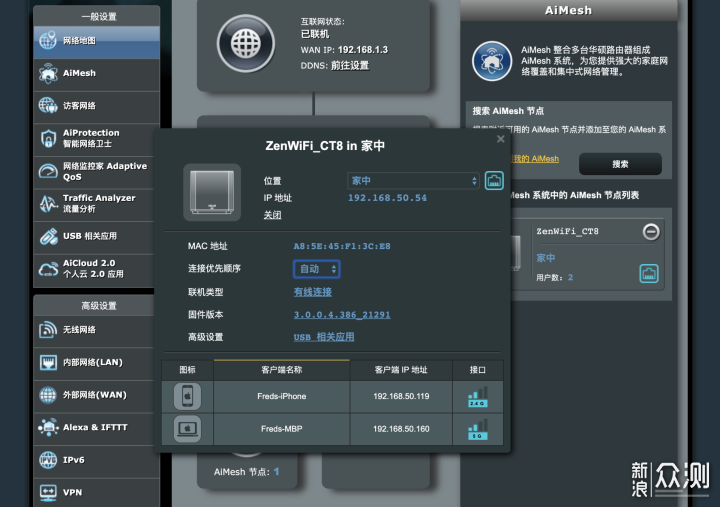720x507 pixels.
Task: Click the 192.168.50.119 client IP
Action: (401, 396)
